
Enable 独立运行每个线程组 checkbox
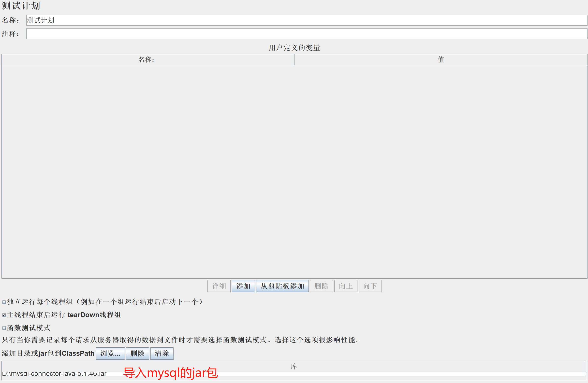[x=4, y=302]
